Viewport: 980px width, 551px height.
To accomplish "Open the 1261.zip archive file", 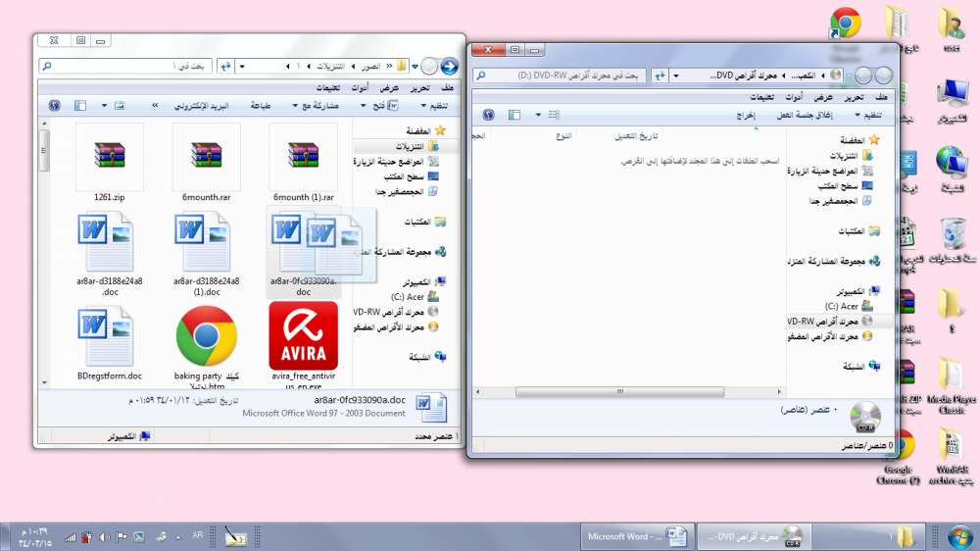I will tap(109, 157).
